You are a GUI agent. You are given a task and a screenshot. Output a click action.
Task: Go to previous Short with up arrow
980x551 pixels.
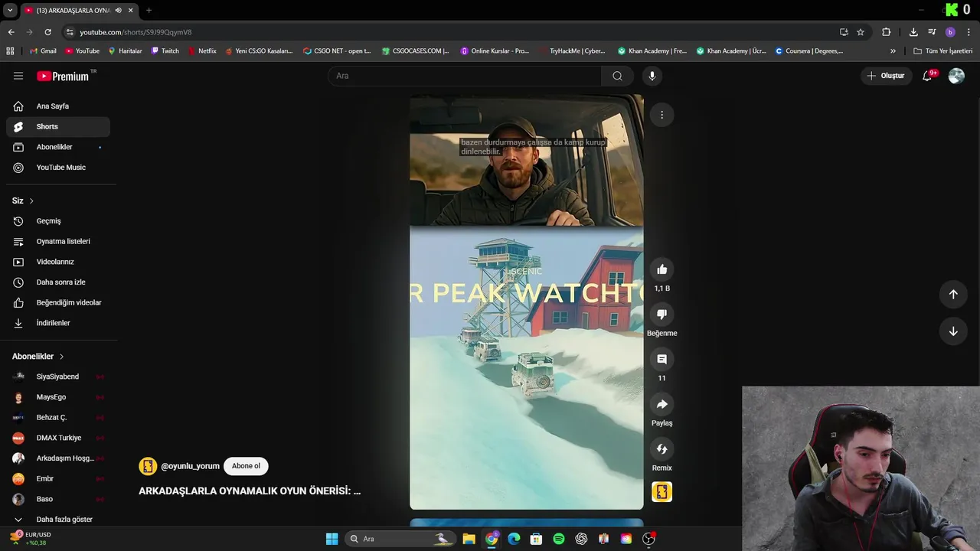pos(953,294)
